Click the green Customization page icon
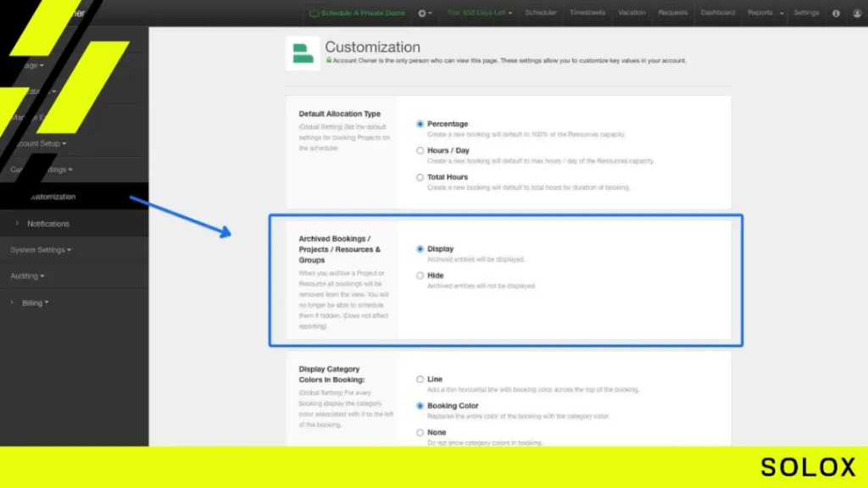This screenshot has width=868, height=488. tap(303, 53)
